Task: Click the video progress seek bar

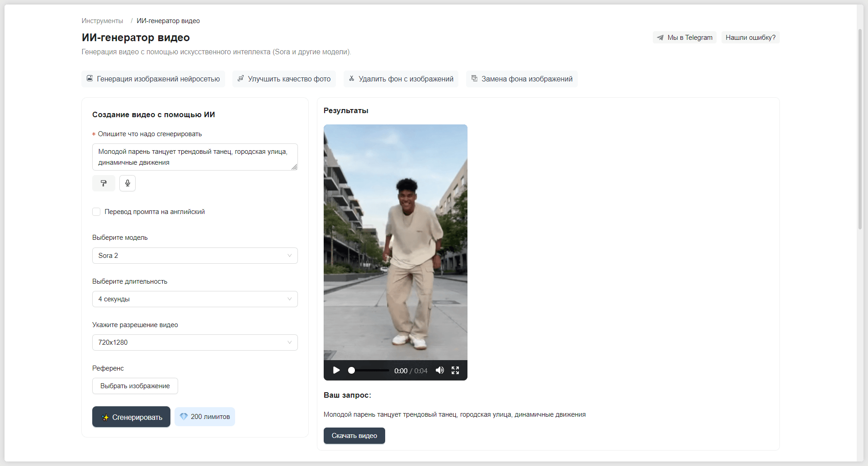Action: [x=368, y=370]
